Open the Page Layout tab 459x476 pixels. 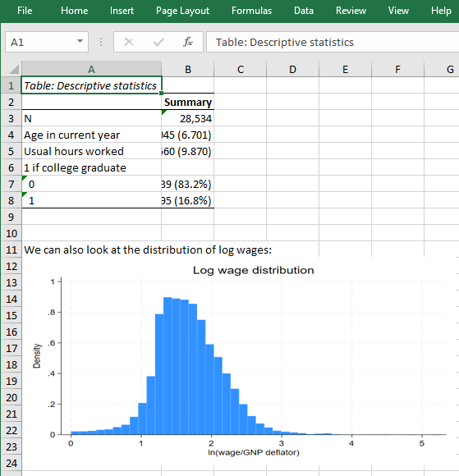[x=182, y=11]
